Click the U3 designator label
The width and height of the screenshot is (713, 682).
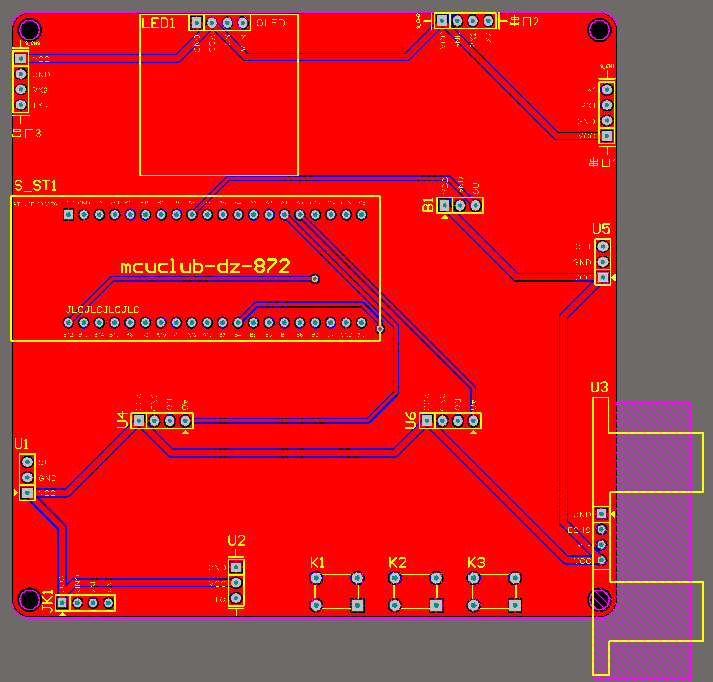(x=599, y=387)
